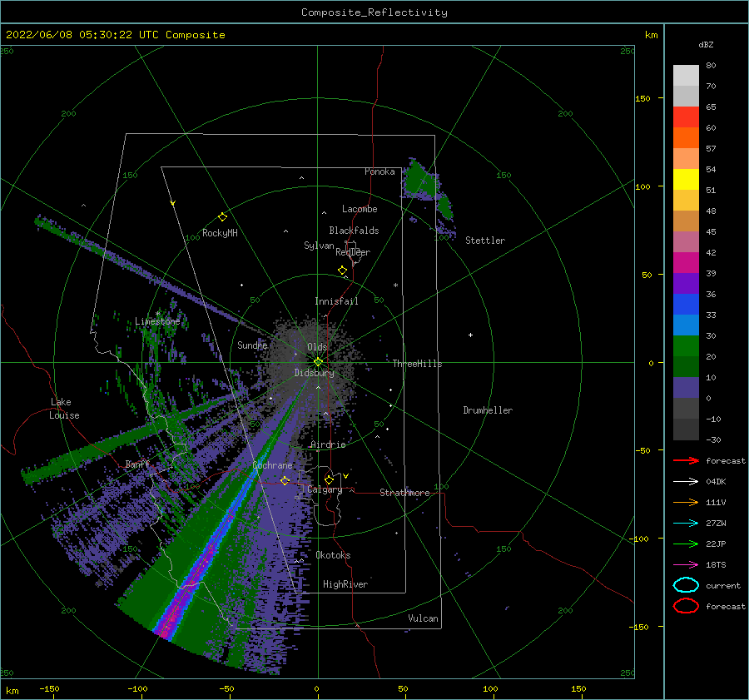Click the Cochrane town label
This screenshot has width=749, height=700.
pyautogui.click(x=272, y=465)
